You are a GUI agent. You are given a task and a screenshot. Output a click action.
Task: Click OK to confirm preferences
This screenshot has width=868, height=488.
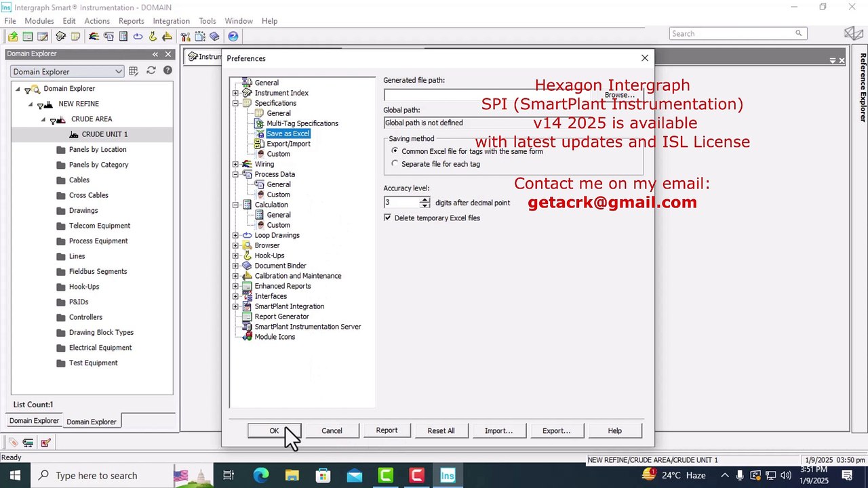click(x=274, y=430)
